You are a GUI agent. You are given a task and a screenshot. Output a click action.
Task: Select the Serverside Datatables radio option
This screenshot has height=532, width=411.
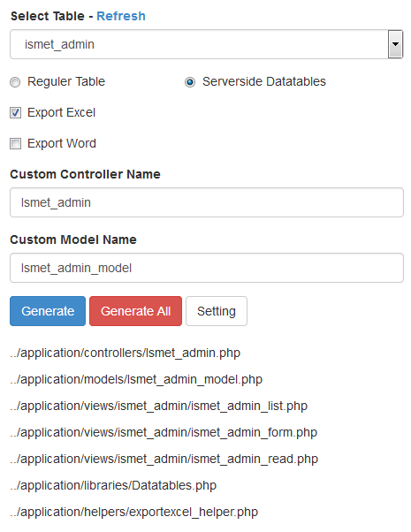tap(190, 82)
